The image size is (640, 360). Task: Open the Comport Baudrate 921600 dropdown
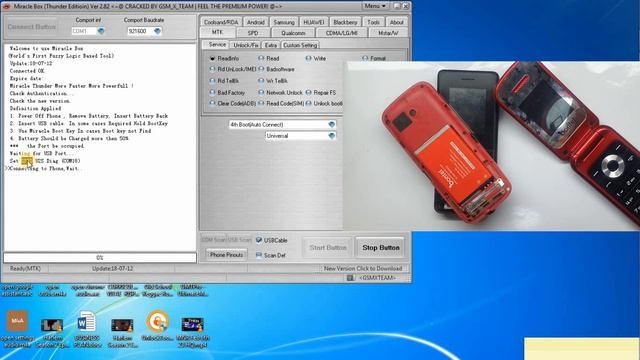[x=157, y=31]
